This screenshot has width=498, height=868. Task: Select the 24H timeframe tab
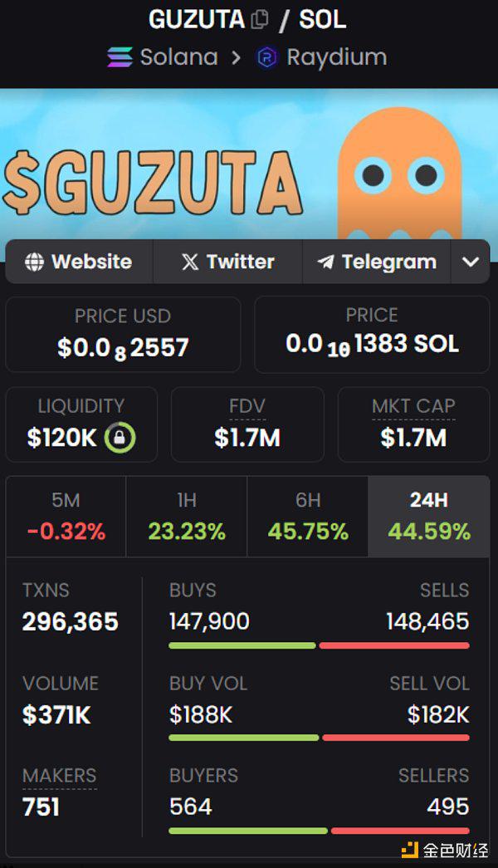[x=429, y=517]
